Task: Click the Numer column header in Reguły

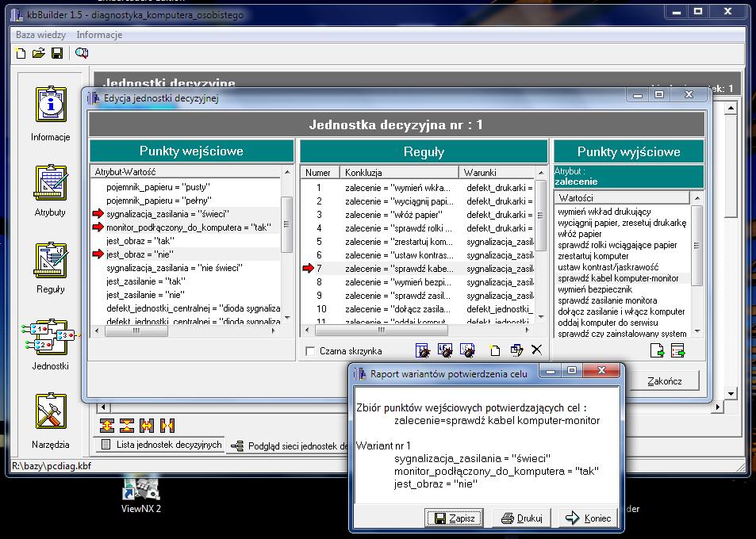Action: click(320, 173)
